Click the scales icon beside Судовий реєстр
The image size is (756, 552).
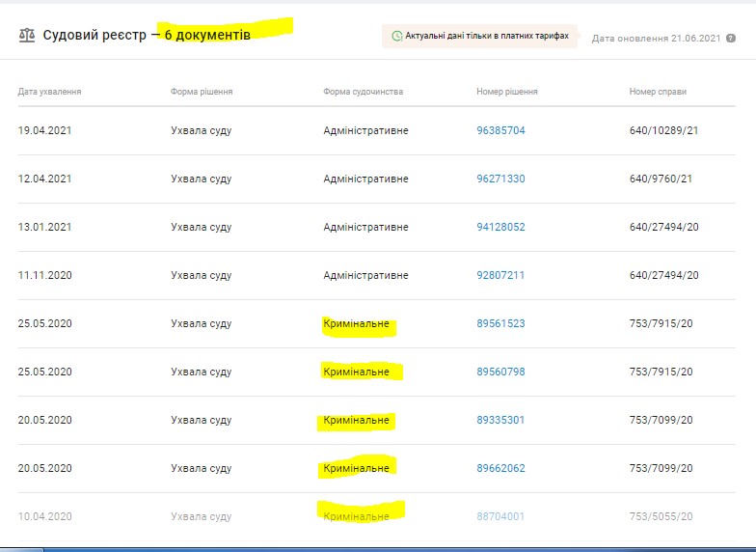tap(26, 36)
